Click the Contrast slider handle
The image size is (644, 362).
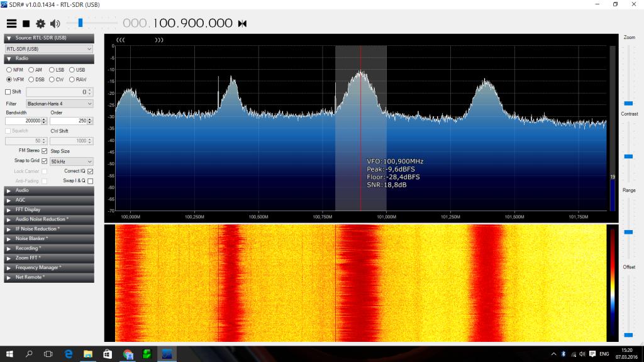[x=628, y=156]
